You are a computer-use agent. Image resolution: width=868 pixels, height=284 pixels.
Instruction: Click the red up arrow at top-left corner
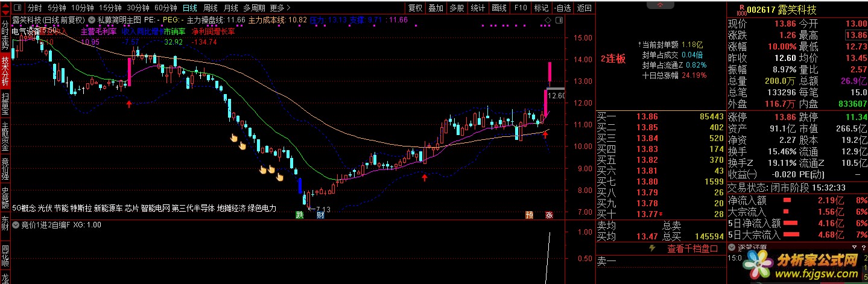click(5, 5)
